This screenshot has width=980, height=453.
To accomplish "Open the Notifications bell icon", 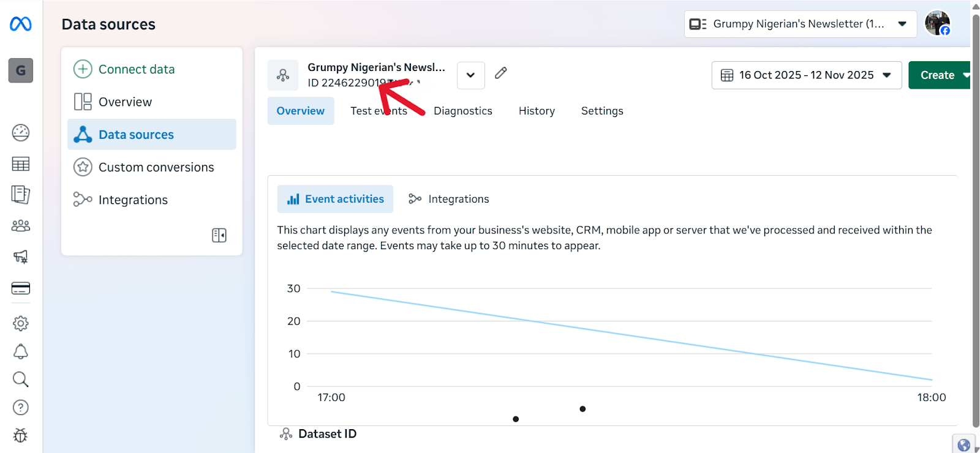I will click(x=21, y=351).
